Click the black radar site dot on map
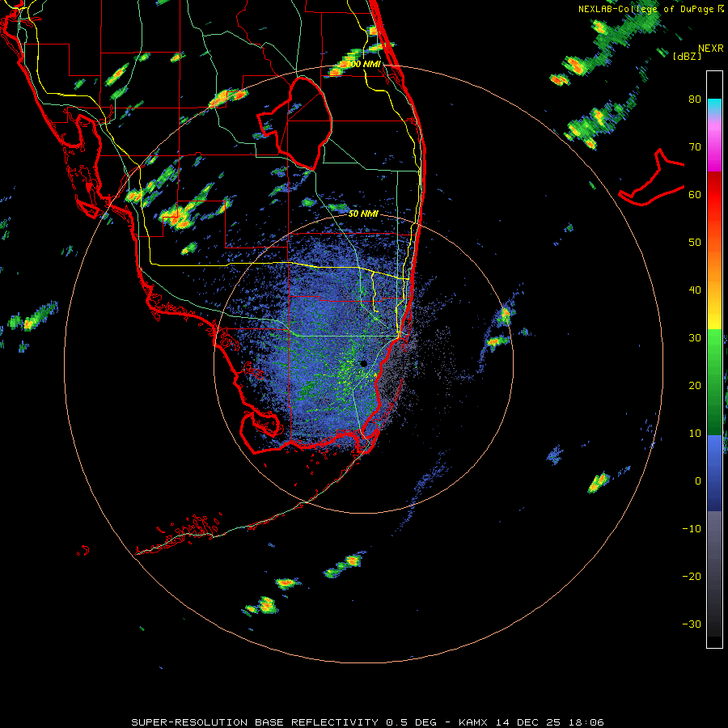728x728 pixels. click(x=363, y=363)
